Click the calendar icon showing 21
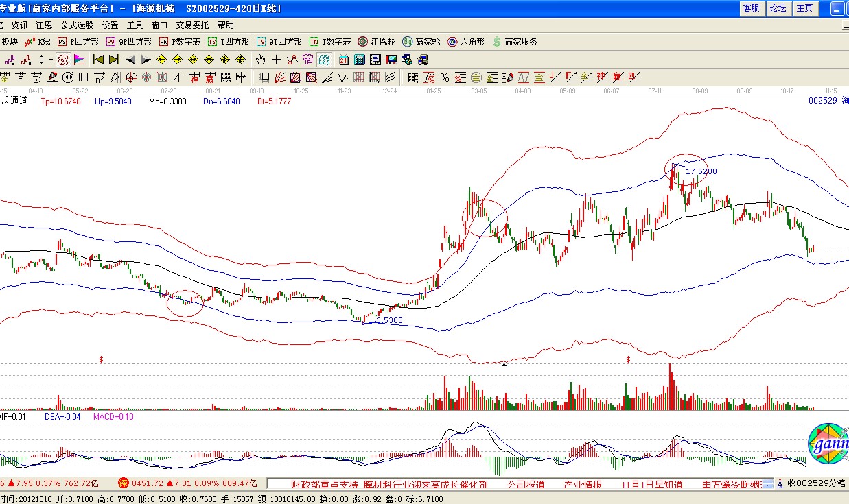849x504 pixels. pyautogui.click(x=343, y=60)
